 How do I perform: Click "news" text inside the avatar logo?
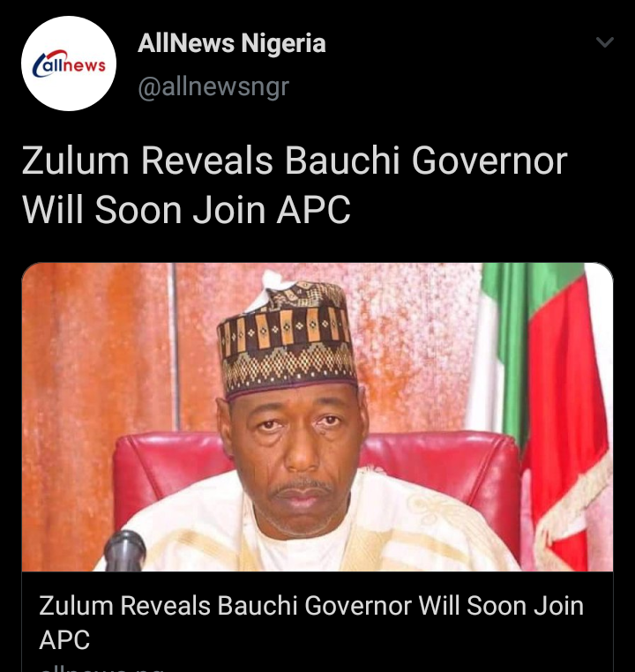(x=84, y=65)
